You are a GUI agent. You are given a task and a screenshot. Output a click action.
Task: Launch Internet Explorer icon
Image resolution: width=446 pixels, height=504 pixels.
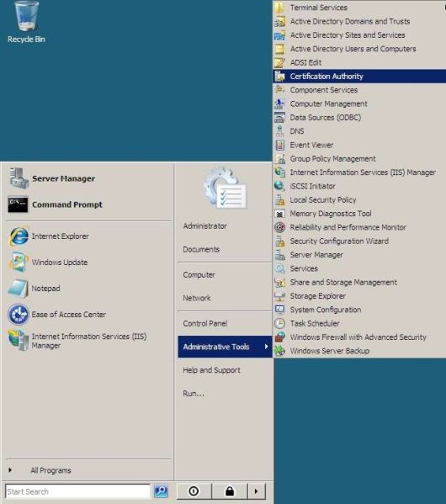(x=19, y=236)
